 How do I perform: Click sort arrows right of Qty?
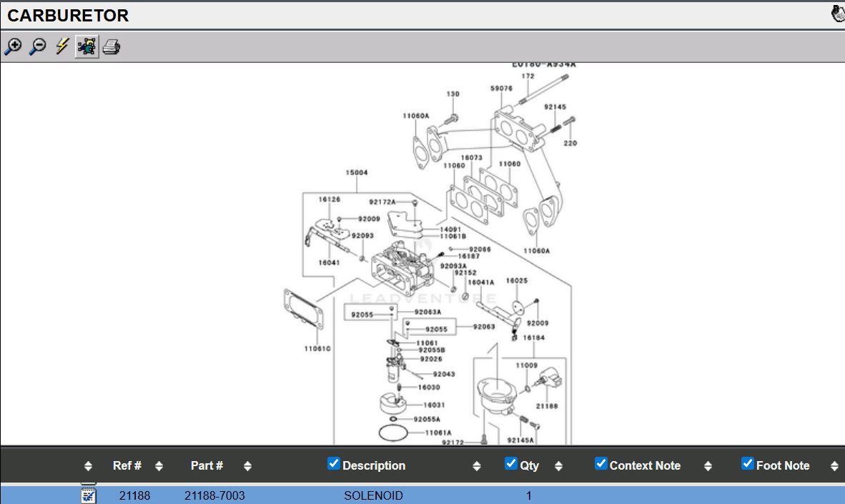coord(558,466)
